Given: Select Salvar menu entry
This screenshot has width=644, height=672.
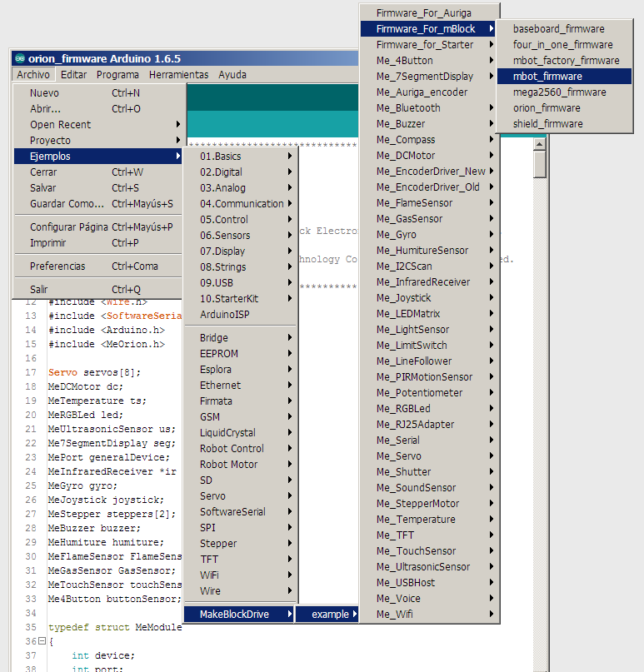Looking at the screenshot, I should tap(98, 188).
